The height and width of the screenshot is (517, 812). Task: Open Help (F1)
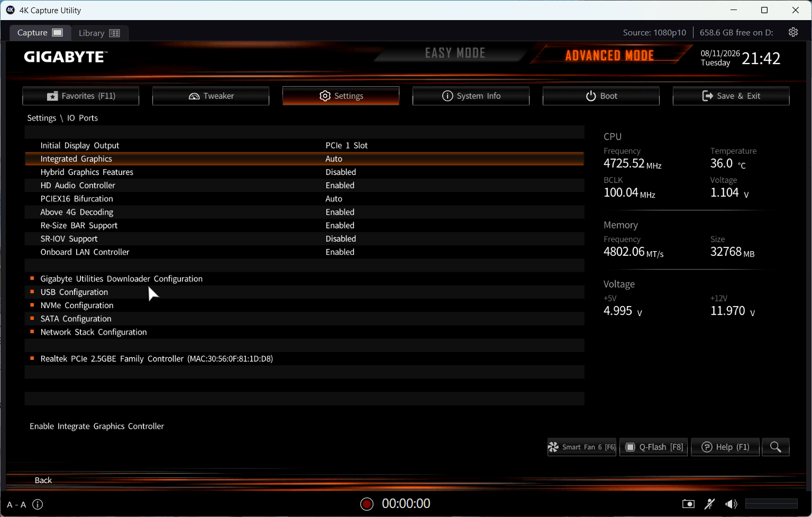[725, 447]
